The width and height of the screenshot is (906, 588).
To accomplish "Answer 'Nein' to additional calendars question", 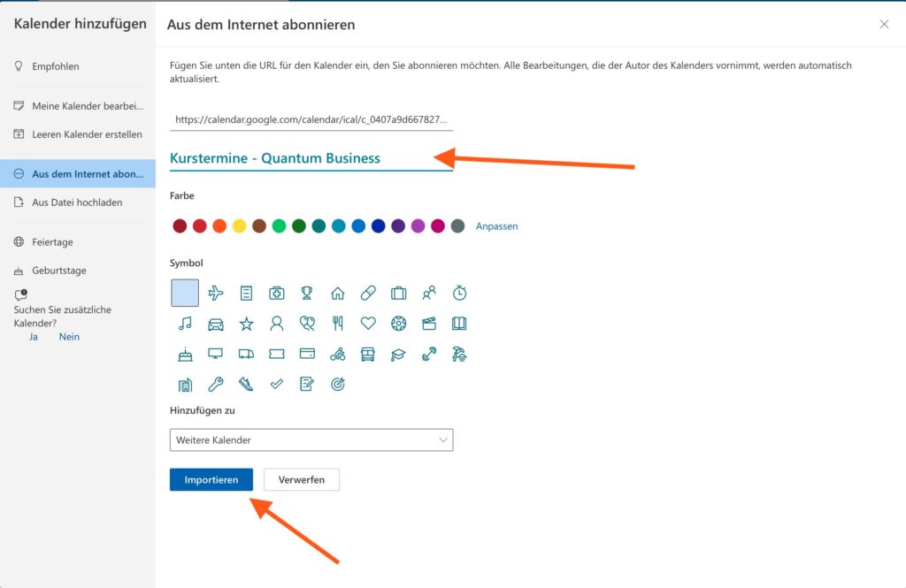I will pos(69,337).
